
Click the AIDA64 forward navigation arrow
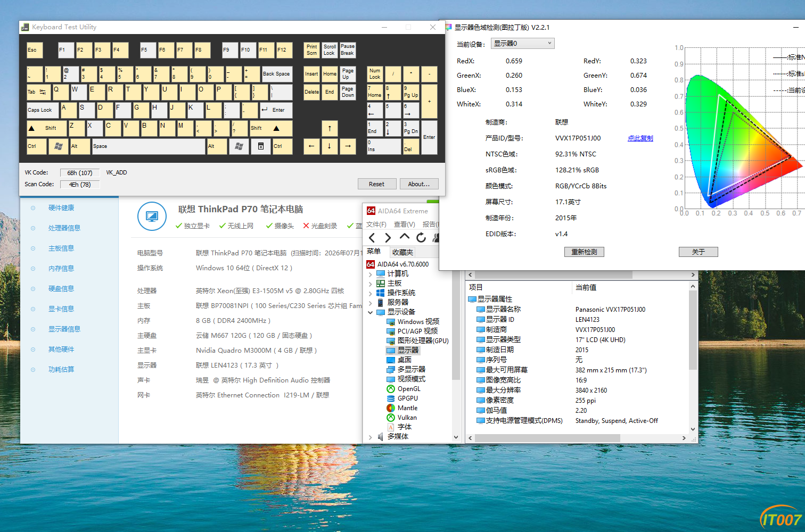point(388,238)
